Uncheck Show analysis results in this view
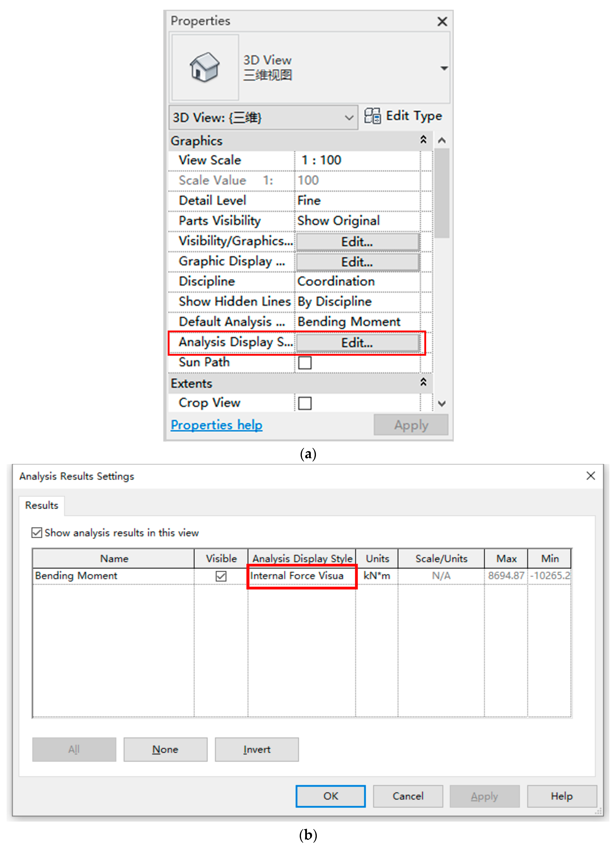The height and width of the screenshot is (847, 616). (37, 533)
